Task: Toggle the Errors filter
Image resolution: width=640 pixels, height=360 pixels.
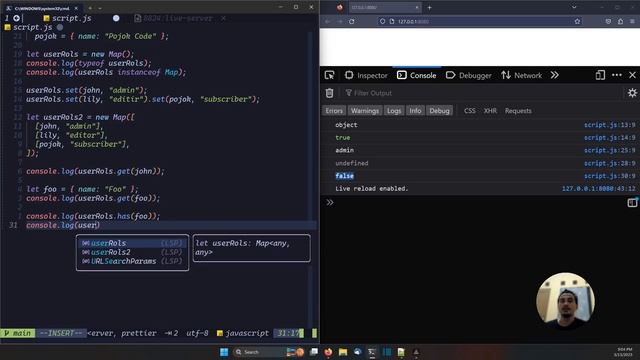Action: [x=334, y=111]
